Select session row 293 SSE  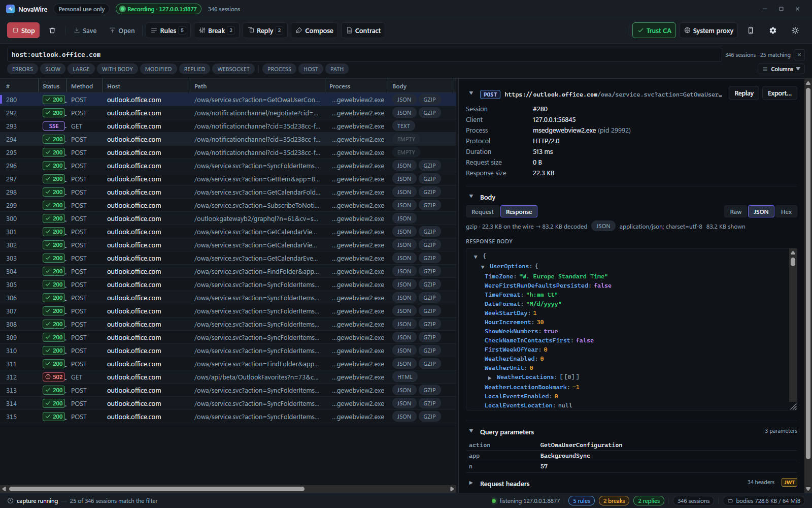coord(228,126)
